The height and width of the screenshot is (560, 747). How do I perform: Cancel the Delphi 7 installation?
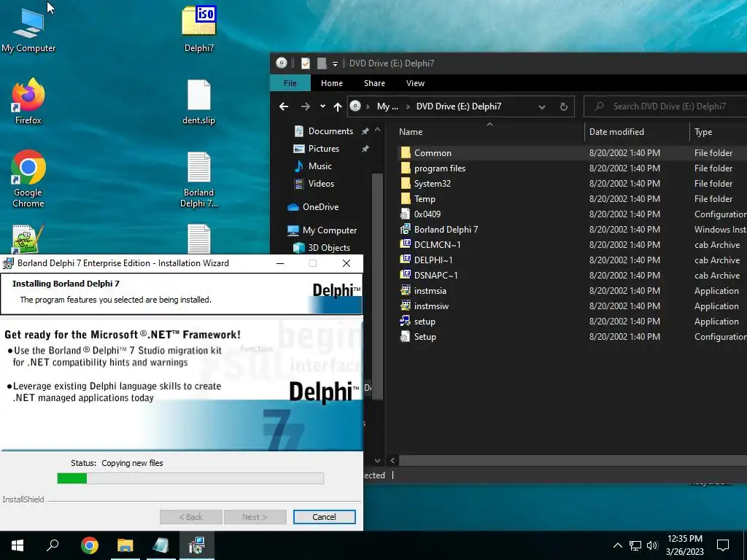pos(324,517)
